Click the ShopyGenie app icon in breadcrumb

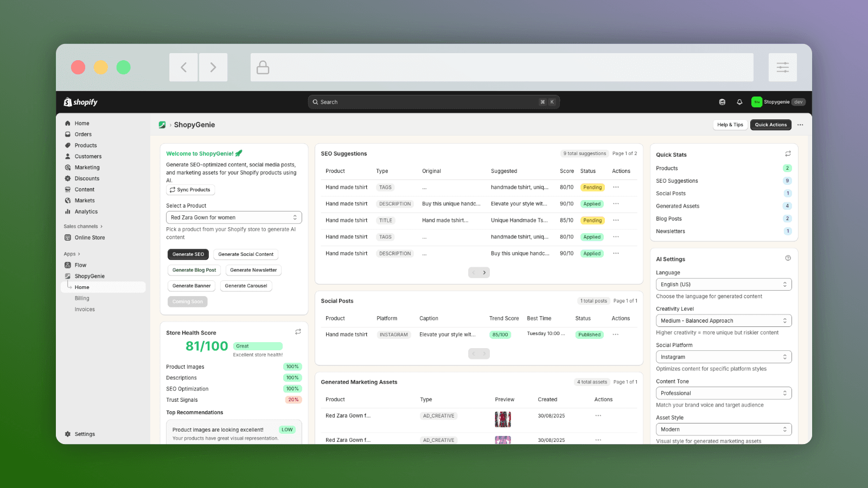click(x=162, y=125)
